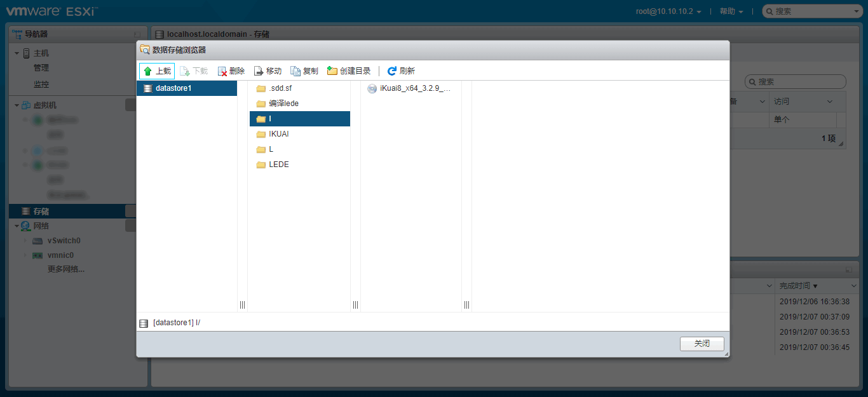Select datastore1 in the datastore list

tap(187, 88)
